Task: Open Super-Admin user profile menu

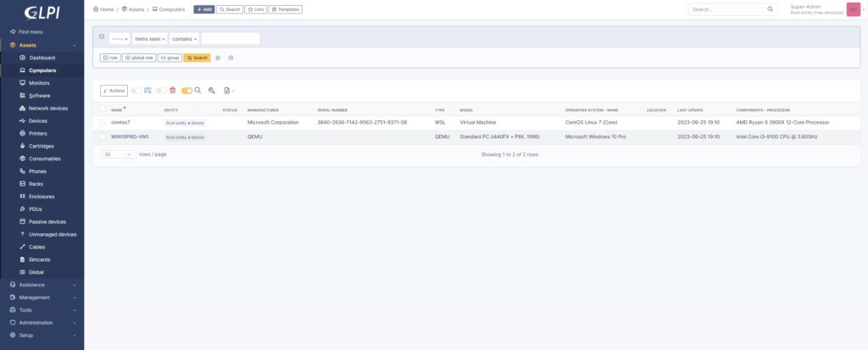Action: pos(826,9)
